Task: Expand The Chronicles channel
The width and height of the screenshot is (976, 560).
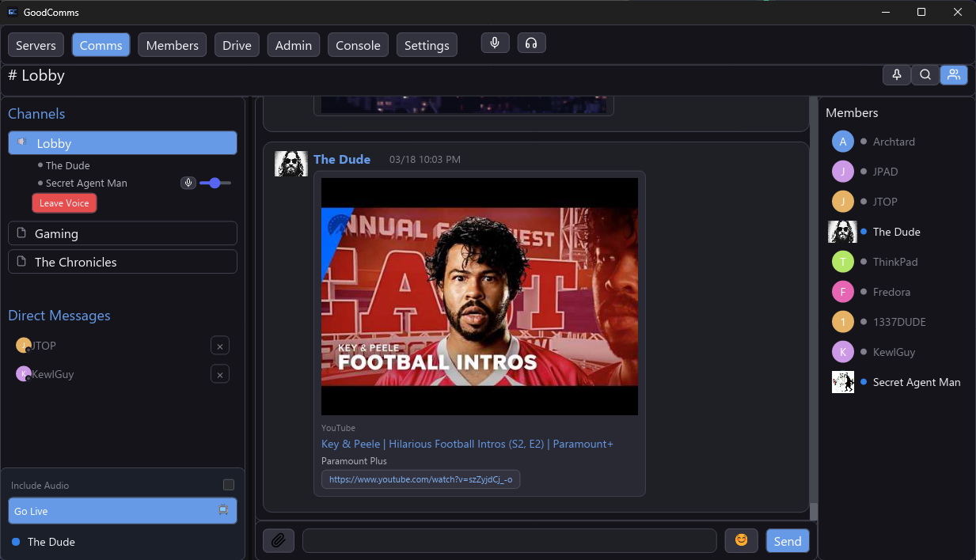Action: click(122, 261)
